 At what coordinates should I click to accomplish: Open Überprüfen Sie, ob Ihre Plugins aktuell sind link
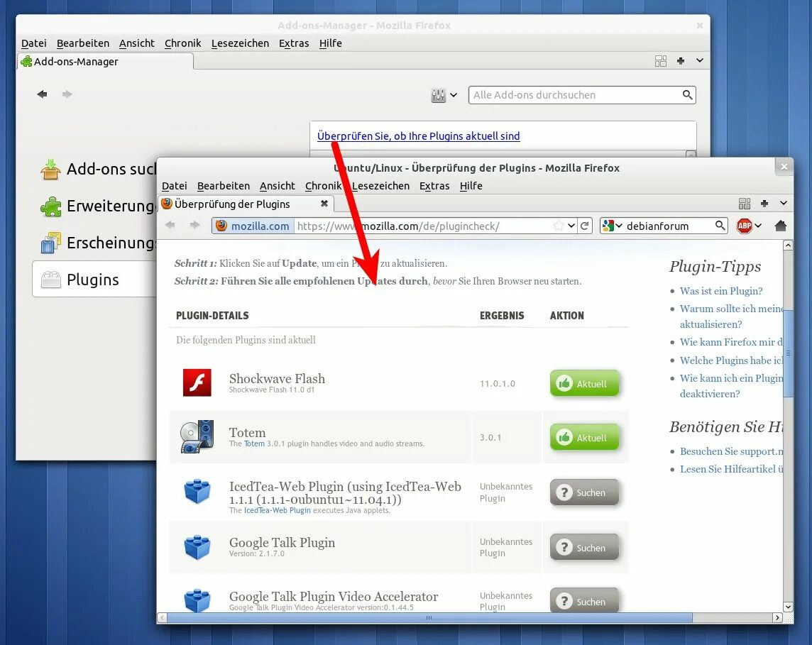tap(419, 136)
